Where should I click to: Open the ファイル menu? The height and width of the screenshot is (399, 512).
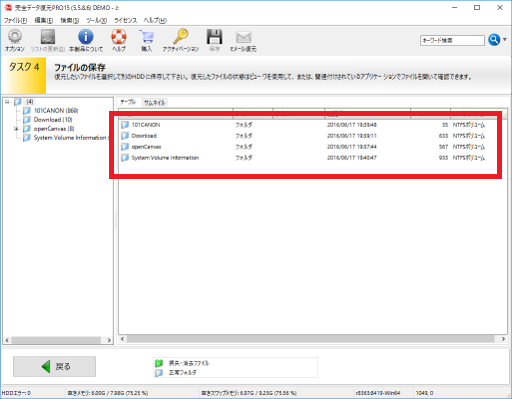(15, 20)
